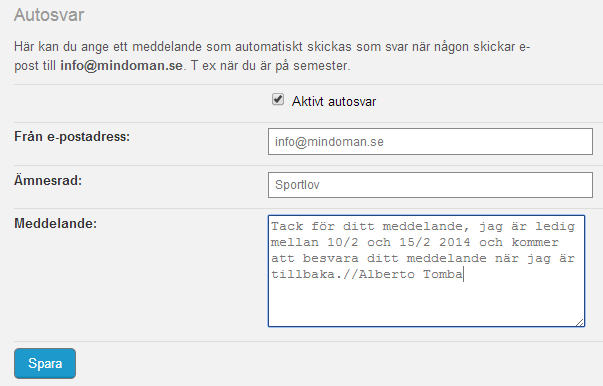Click the 15/2 date in message
This screenshot has height=386, width=603.
(x=415, y=242)
